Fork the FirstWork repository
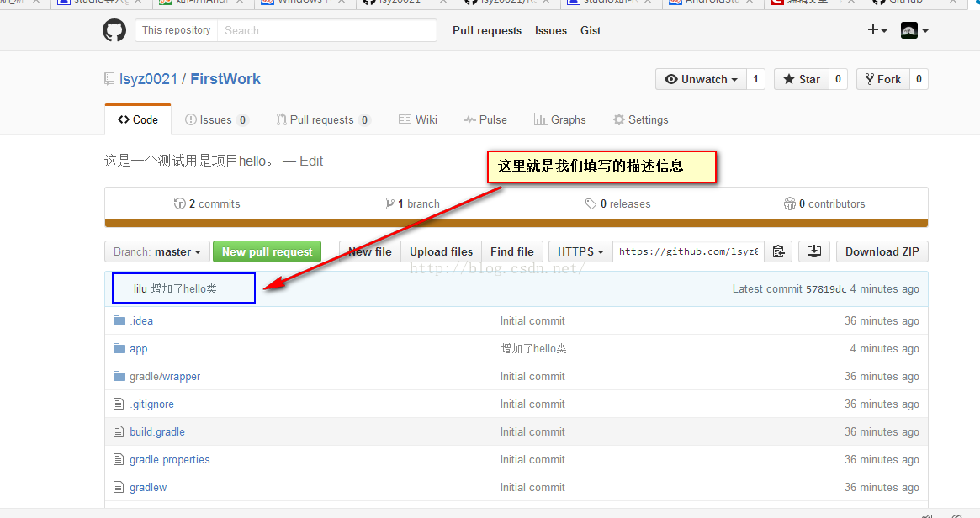The height and width of the screenshot is (518, 980). point(882,79)
